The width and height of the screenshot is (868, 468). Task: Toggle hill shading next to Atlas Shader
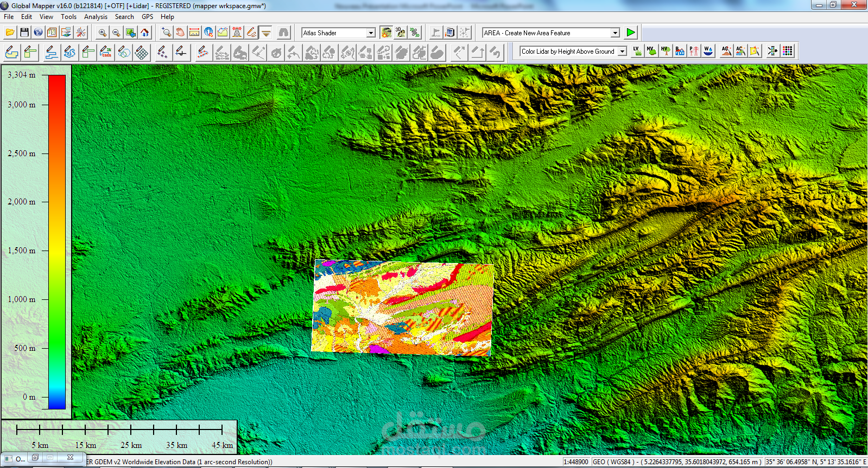[386, 33]
